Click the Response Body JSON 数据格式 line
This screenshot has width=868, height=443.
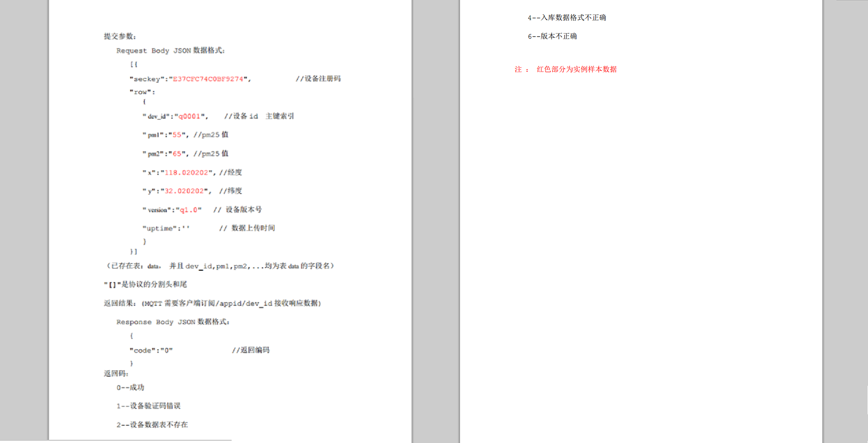[x=173, y=322]
